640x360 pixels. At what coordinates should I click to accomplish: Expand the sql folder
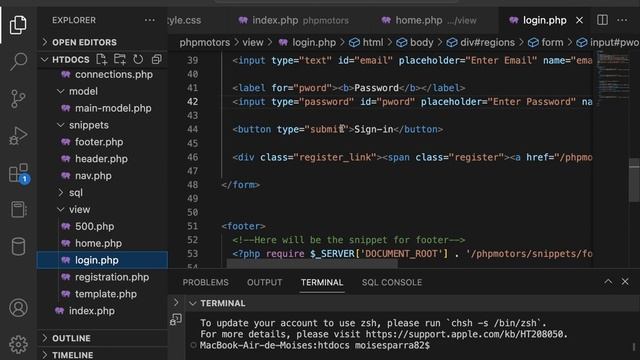(x=76, y=192)
